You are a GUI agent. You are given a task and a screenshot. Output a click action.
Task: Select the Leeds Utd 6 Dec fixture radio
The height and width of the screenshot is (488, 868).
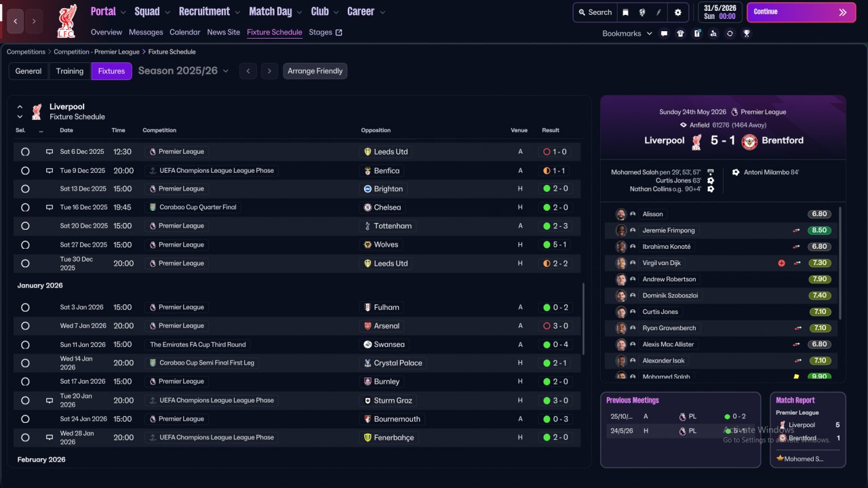pyautogui.click(x=25, y=152)
